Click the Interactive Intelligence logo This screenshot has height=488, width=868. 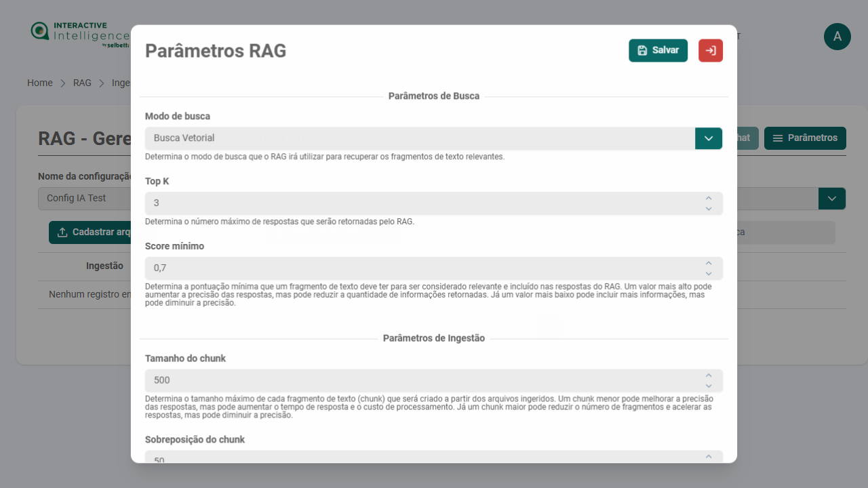pos(80,34)
